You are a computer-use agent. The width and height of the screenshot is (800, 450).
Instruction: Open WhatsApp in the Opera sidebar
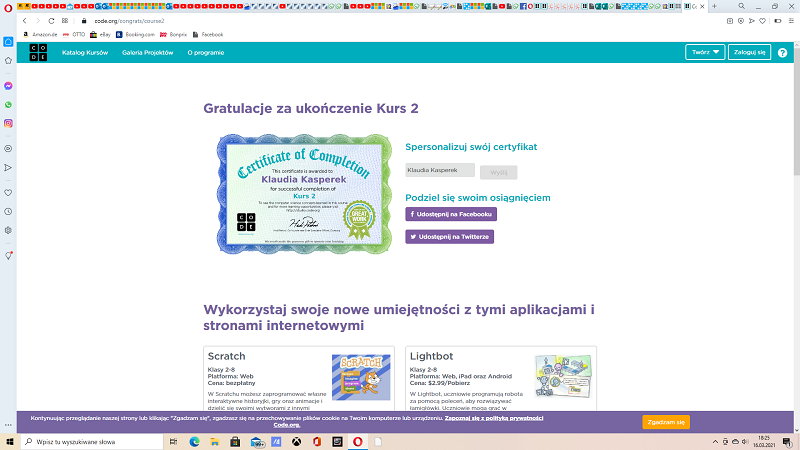point(8,104)
